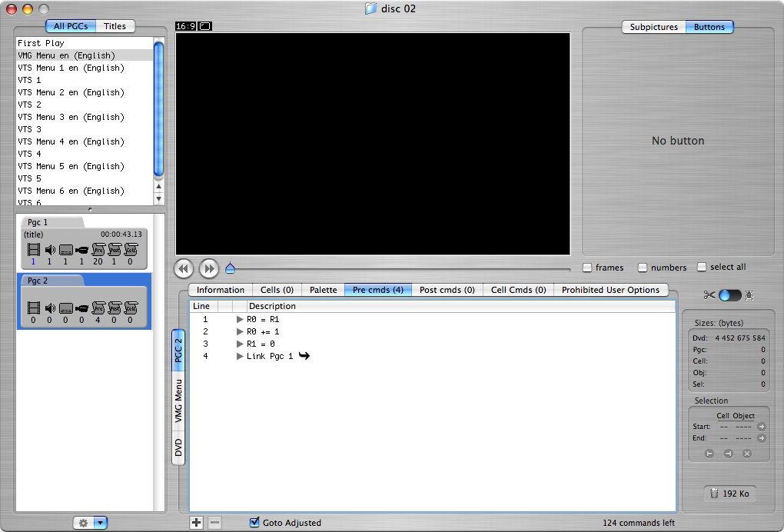This screenshot has height=532, width=784.
Task: Uncheck the Goto Adjusted checkbox
Action: 254,523
